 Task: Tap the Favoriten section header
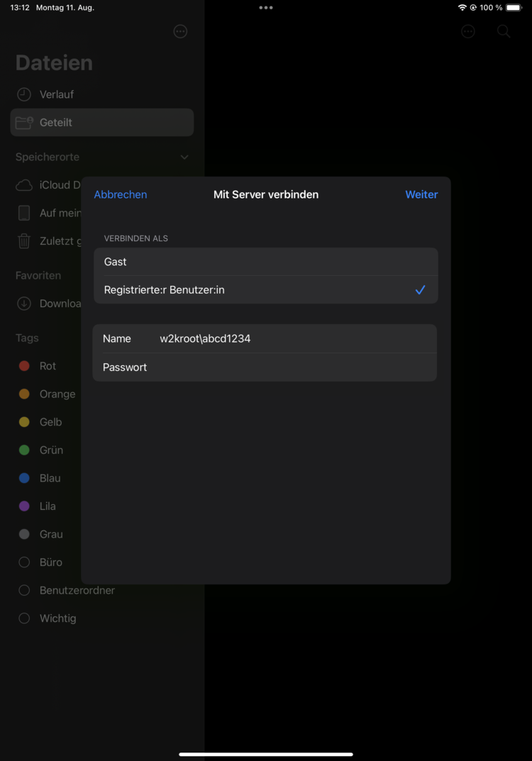[x=38, y=275]
